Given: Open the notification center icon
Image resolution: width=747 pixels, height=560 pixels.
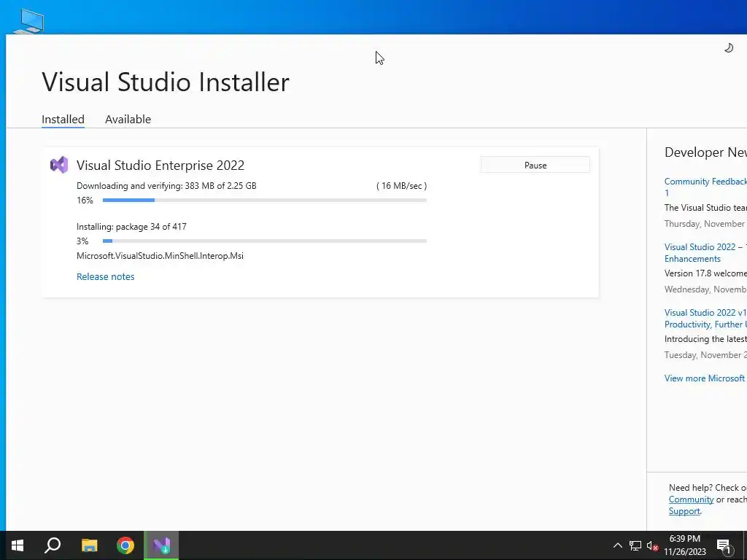Looking at the screenshot, I should [x=724, y=545].
